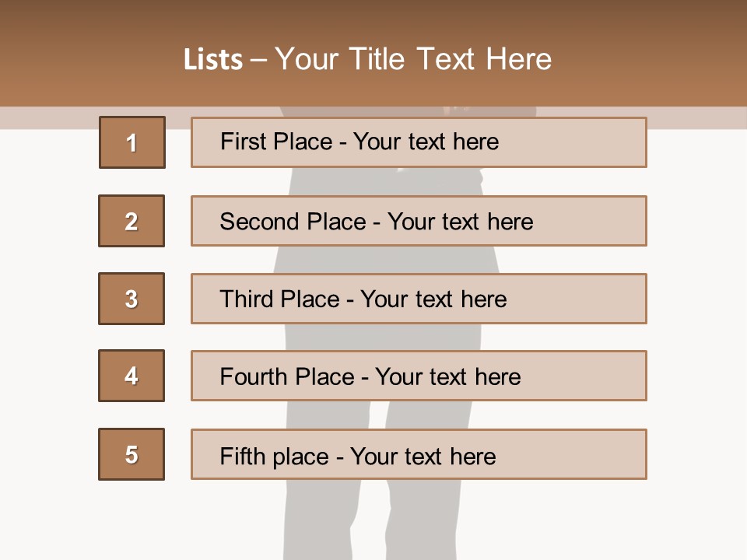Pick the number 4 square
Image resolution: width=747 pixels, height=560 pixels.
132,376
